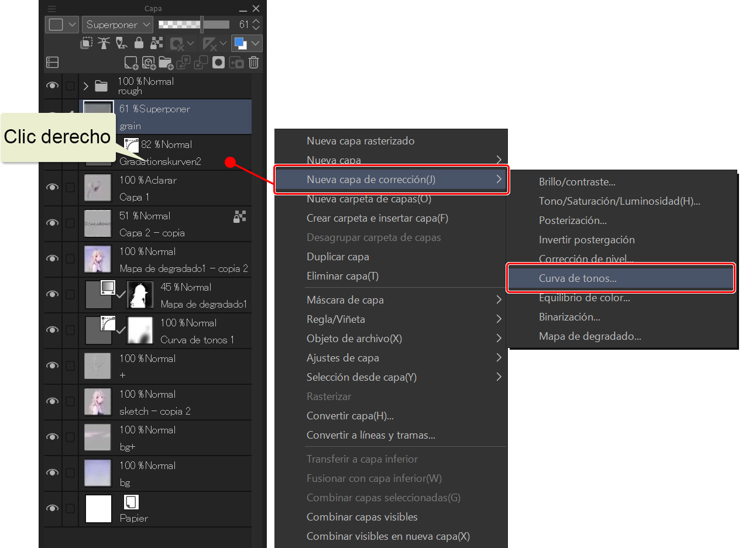
Task: Expand the 'rough' layer folder
Action: pyautogui.click(x=86, y=87)
